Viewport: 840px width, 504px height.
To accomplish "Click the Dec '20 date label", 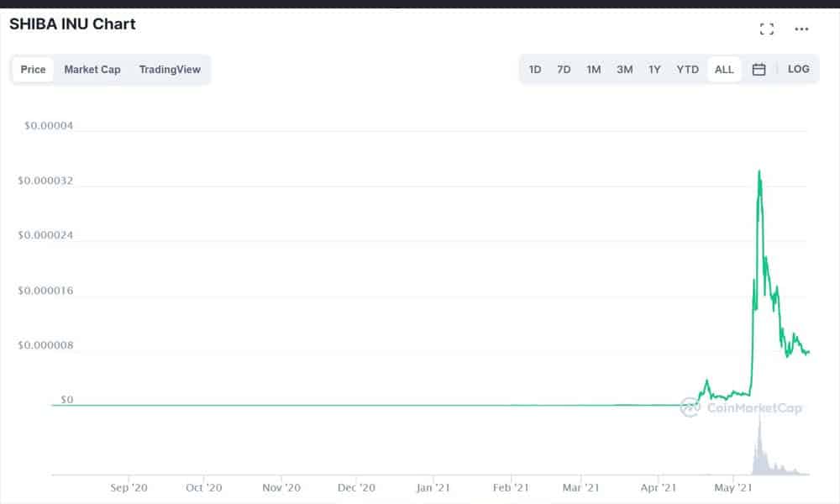I will [x=356, y=488].
